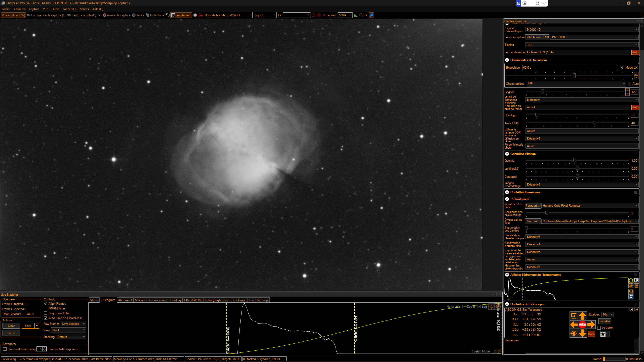Click the telescope move down arrow

pos(582,334)
